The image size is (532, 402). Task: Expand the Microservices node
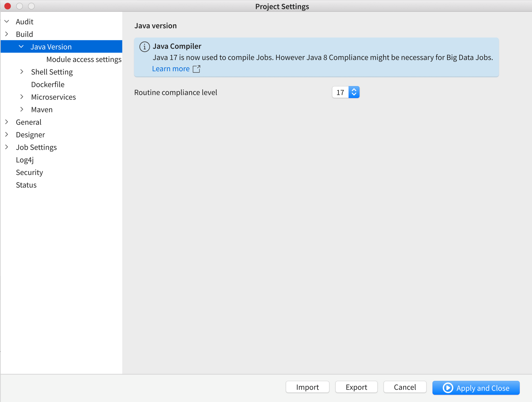22,97
